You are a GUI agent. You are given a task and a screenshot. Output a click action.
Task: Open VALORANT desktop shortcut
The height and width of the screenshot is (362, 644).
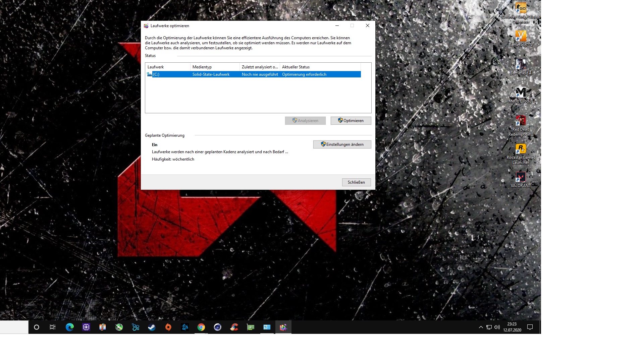[521, 179]
